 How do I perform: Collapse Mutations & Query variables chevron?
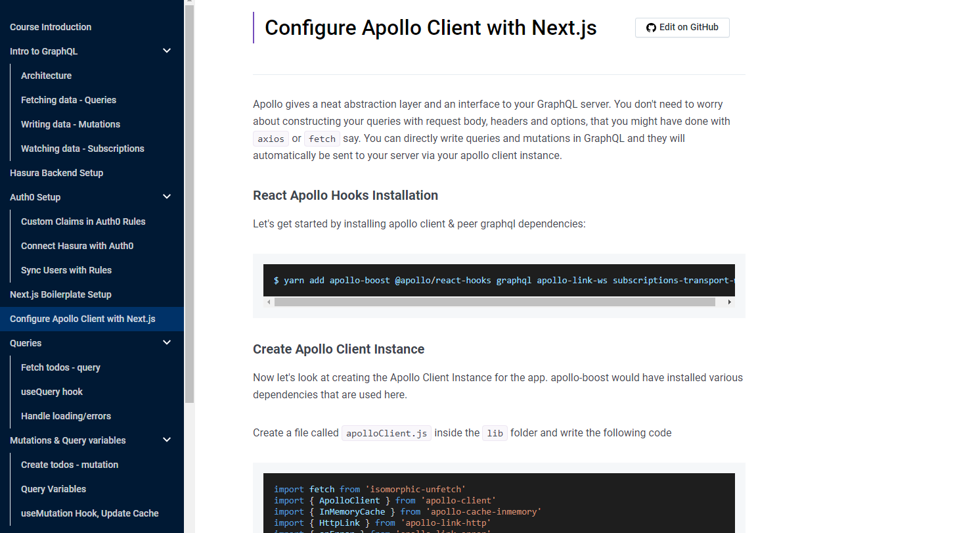point(167,440)
